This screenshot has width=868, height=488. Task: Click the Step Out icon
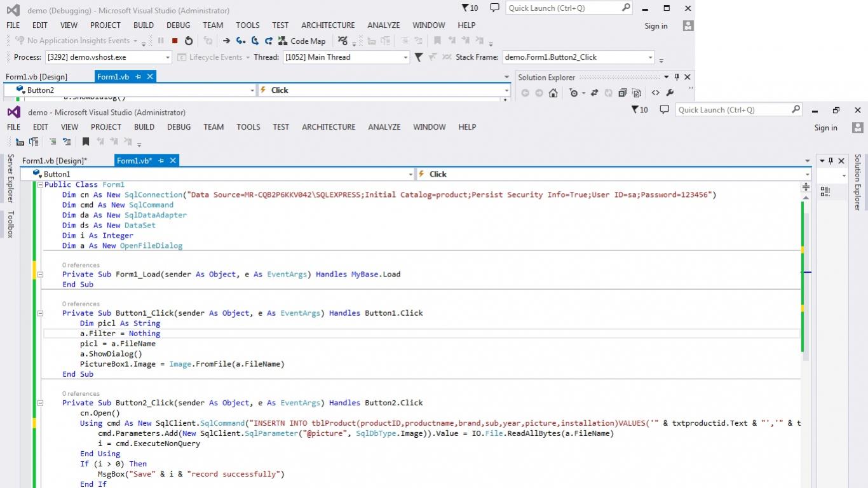[269, 41]
